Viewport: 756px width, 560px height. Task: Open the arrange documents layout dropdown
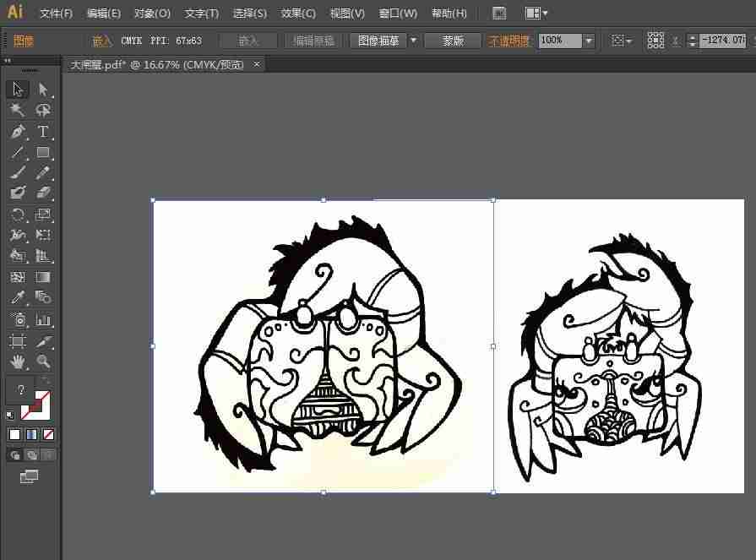click(x=536, y=13)
